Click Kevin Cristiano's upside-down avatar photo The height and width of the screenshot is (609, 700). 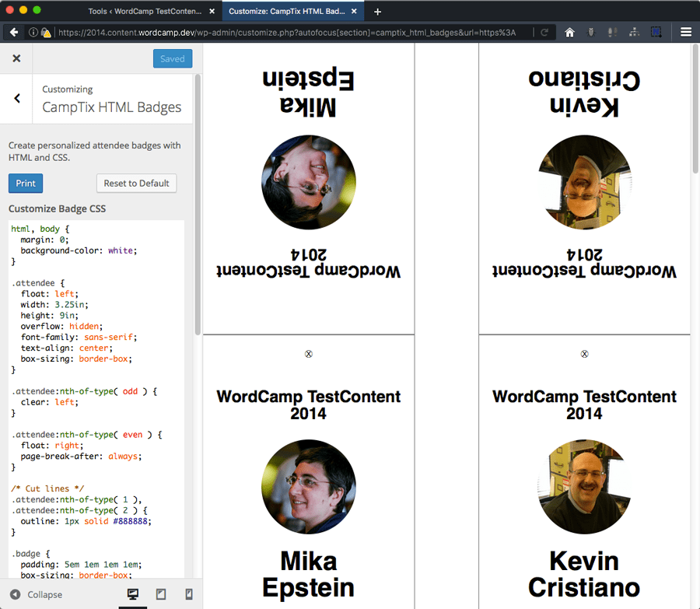click(584, 182)
